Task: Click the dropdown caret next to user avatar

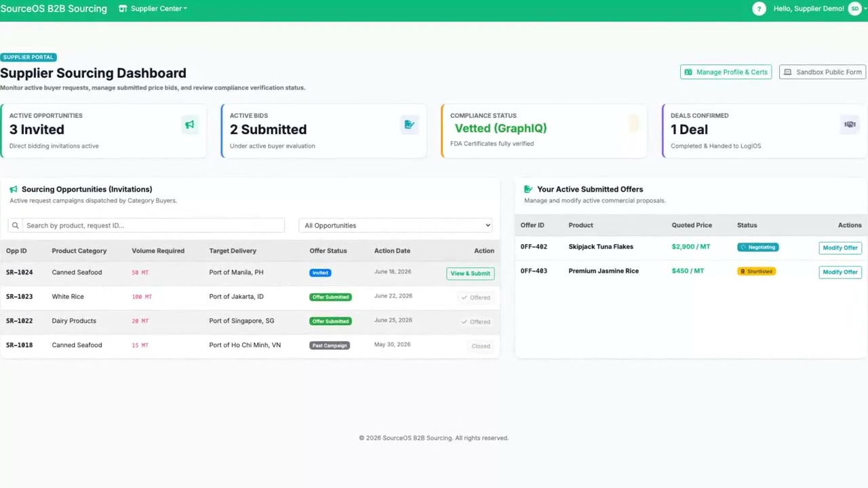Action: tap(865, 9)
